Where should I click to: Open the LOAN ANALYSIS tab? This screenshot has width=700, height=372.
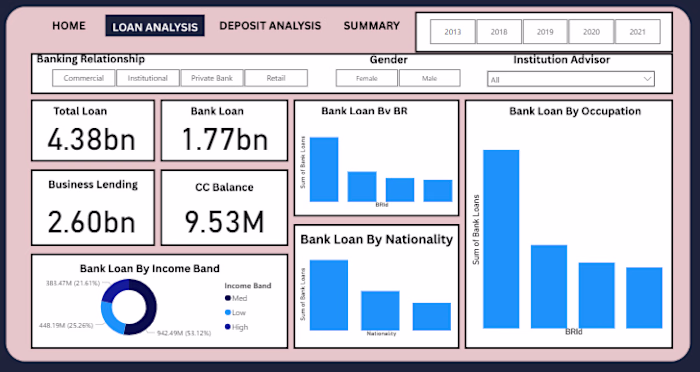coord(155,26)
